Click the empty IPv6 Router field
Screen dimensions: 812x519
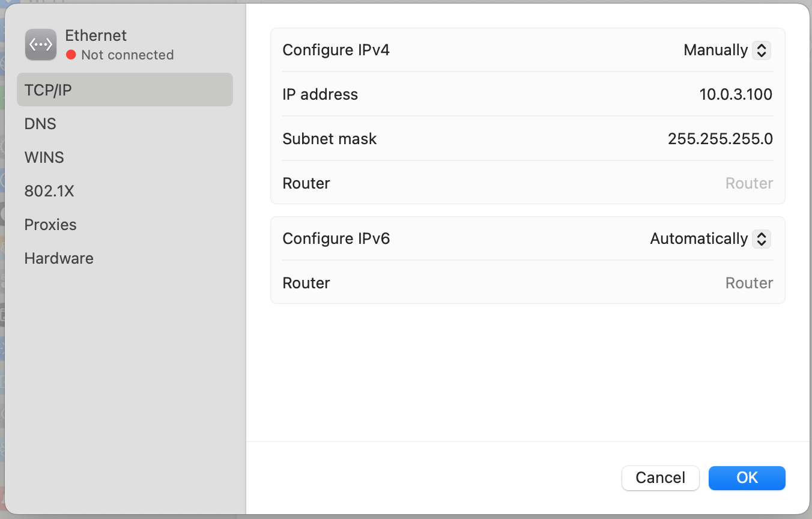pos(749,283)
